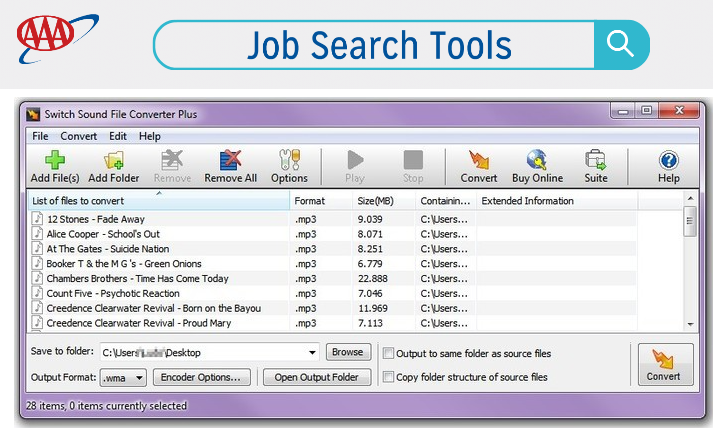The width and height of the screenshot is (713, 428).
Task: Enable Copy folder structure of source files
Action: click(x=388, y=377)
